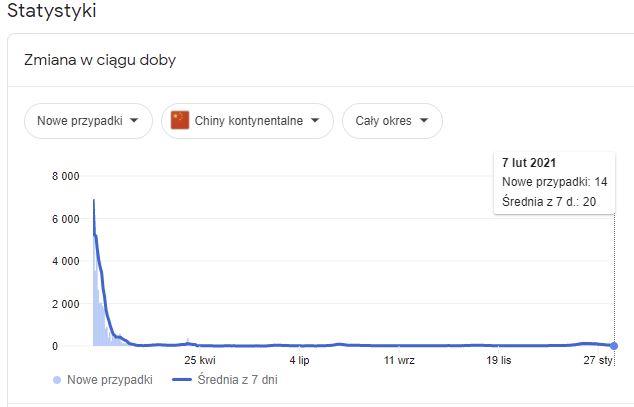
Task: Click the arrow beside Chiny kontynentalne
Action: point(315,120)
